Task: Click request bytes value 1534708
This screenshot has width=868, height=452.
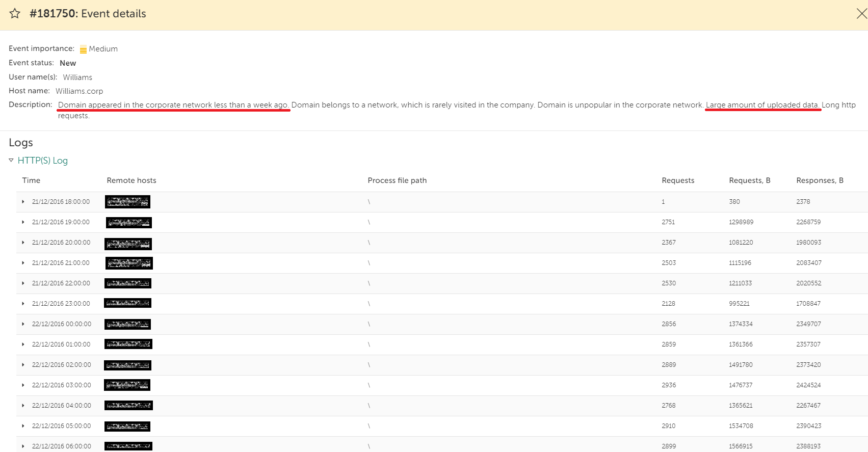Action: [x=741, y=426]
